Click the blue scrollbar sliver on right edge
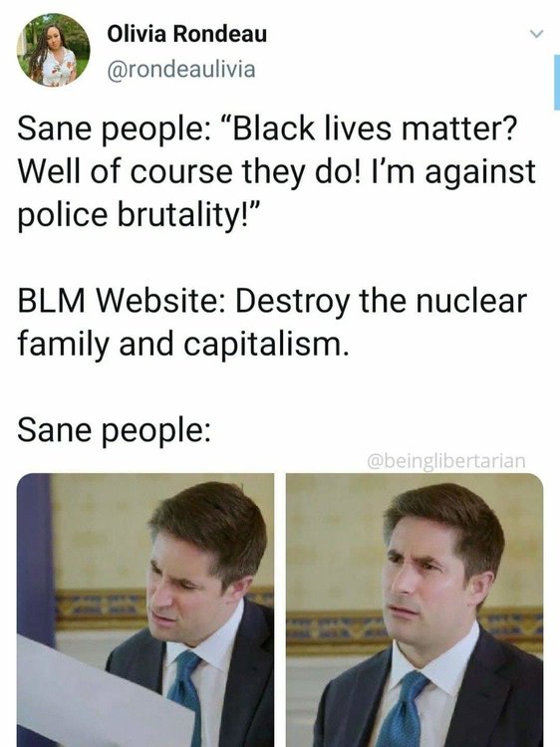 (x=557, y=83)
